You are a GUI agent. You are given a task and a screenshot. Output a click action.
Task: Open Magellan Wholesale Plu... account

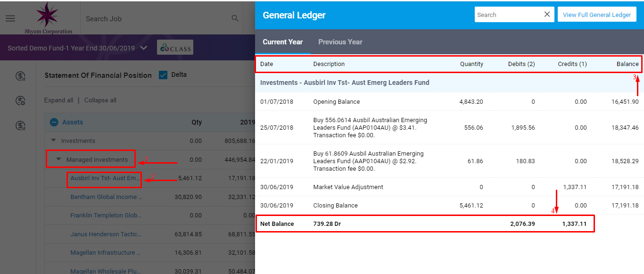(x=106, y=271)
